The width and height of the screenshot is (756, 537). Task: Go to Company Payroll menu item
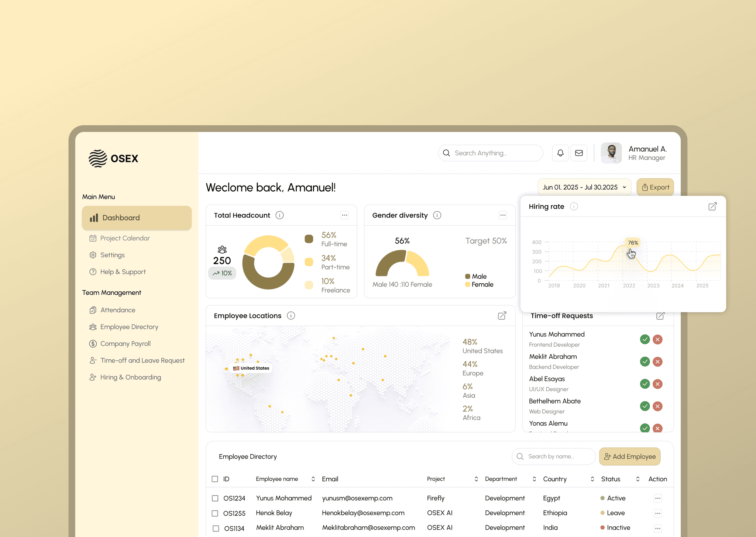pos(125,344)
